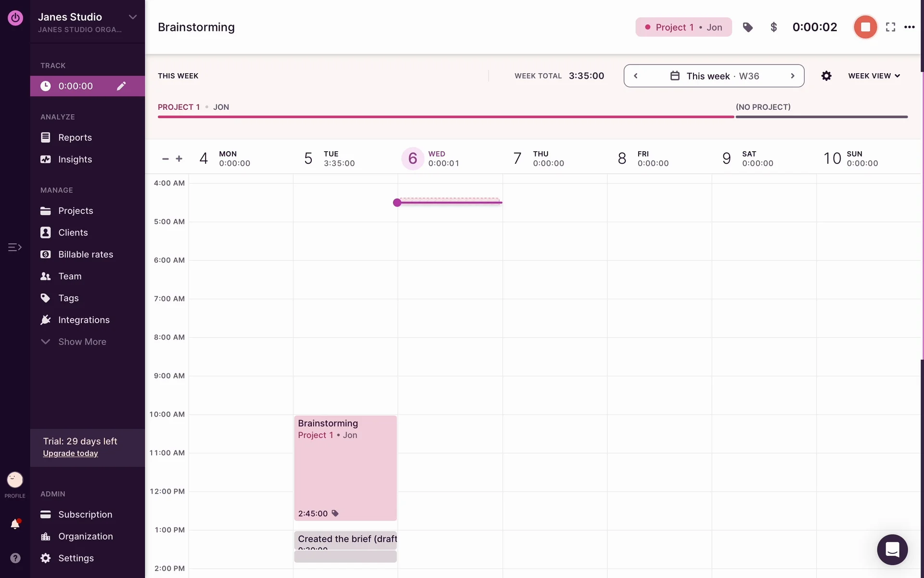
Task: Zoom in calendar with plus icon
Action: click(x=179, y=159)
